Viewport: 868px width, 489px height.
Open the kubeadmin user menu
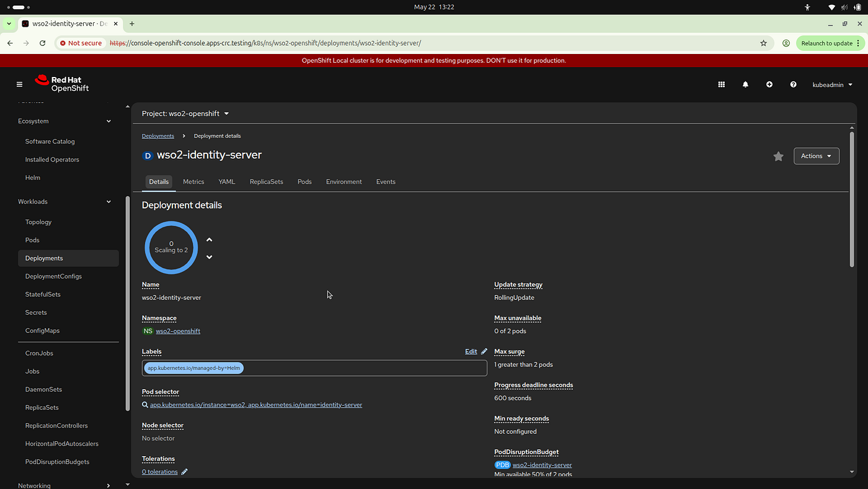click(832, 84)
